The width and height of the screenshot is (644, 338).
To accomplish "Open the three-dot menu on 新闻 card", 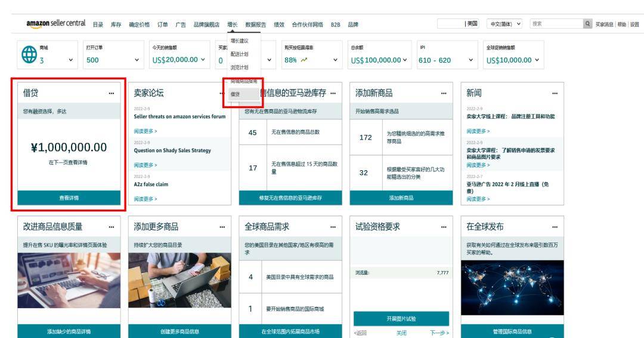I will 555,93.
